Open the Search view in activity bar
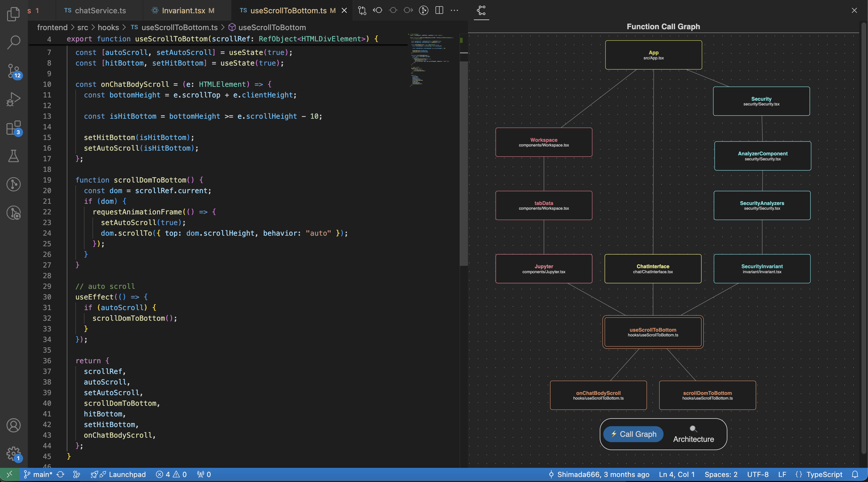This screenshot has width=868, height=482. click(14, 43)
